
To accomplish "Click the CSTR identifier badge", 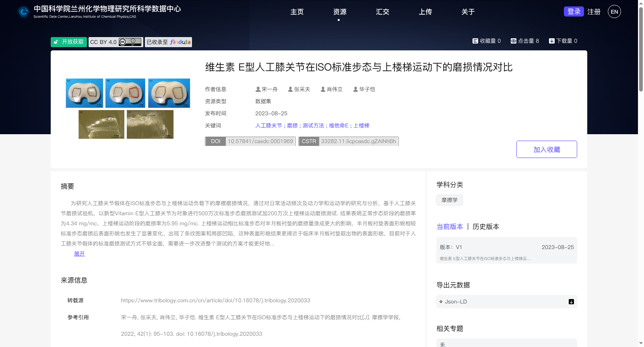I will click(349, 141).
